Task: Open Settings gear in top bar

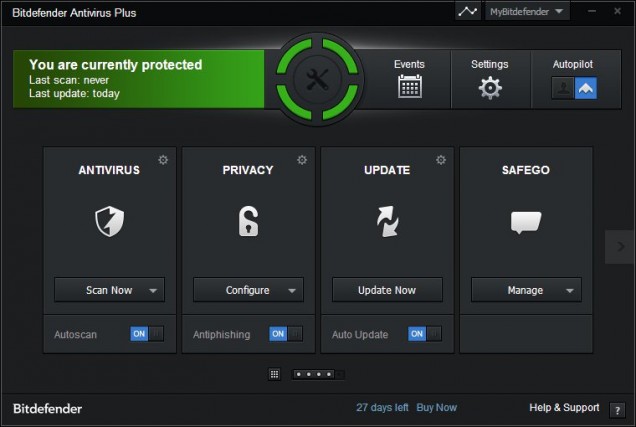Action: coord(489,87)
